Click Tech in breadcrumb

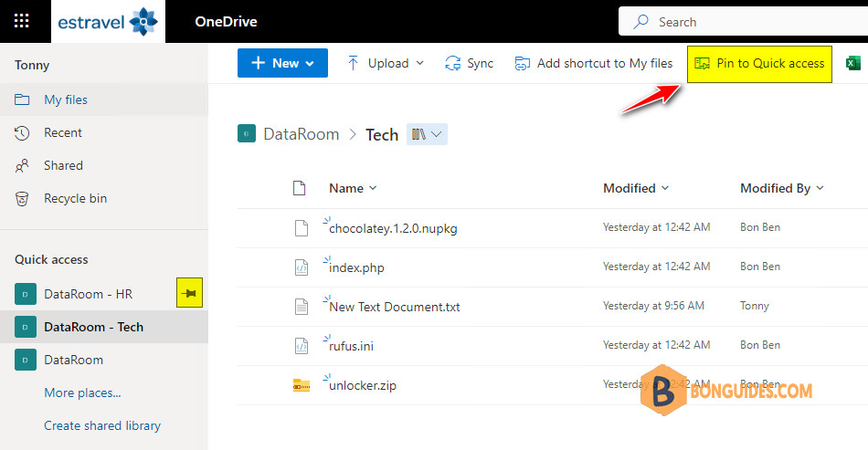(382, 135)
